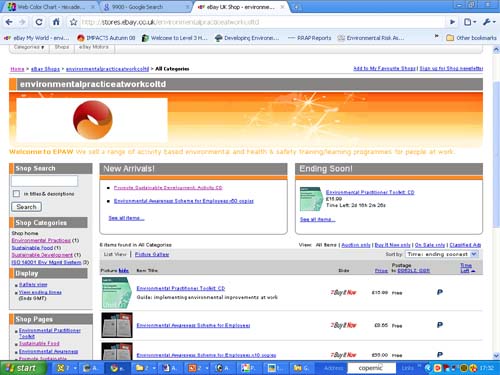
Task: Click the browser Forward arrow
Action: 23,22
